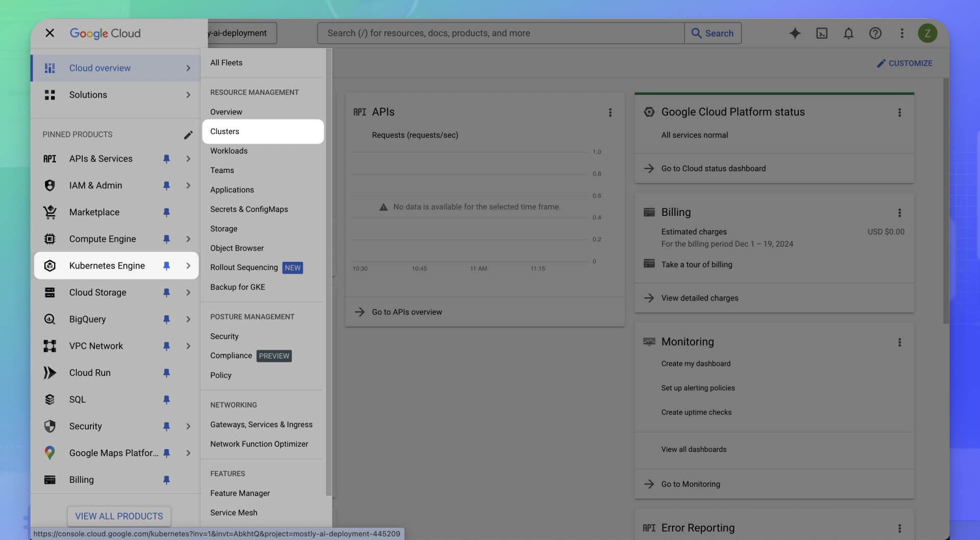This screenshot has height=540, width=980.
Task: Open the user avatar Z icon
Action: coord(927,33)
